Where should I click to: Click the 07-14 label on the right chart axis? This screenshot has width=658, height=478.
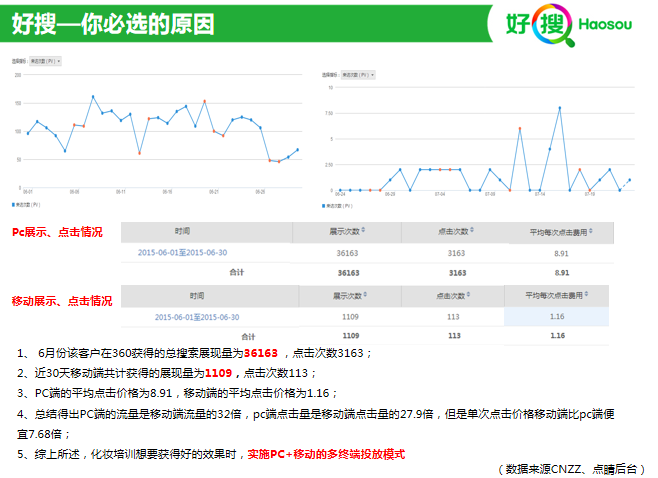pos(540,194)
